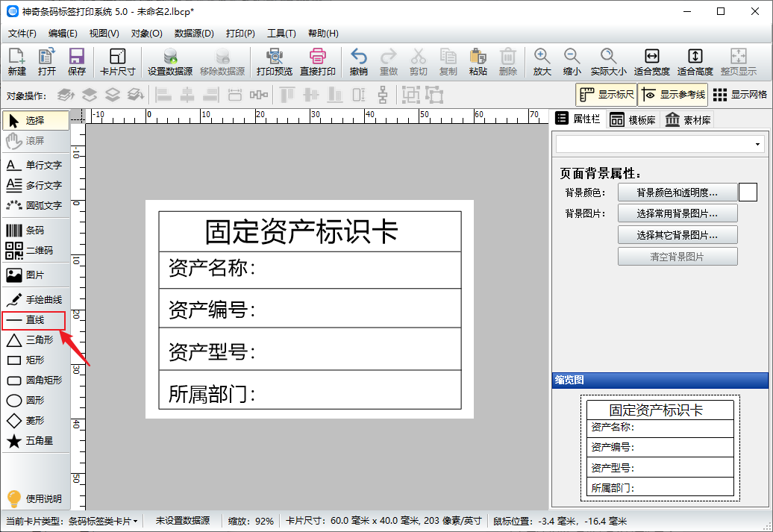
Task: Switch to the 素材库 material library tab
Action: click(x=688, y=120)
